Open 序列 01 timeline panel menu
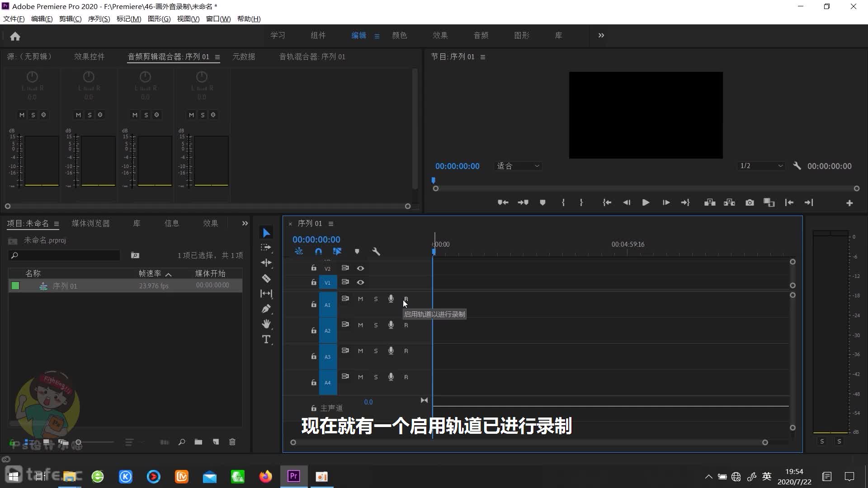Screen dimensions: 868x488 (331, 224)
